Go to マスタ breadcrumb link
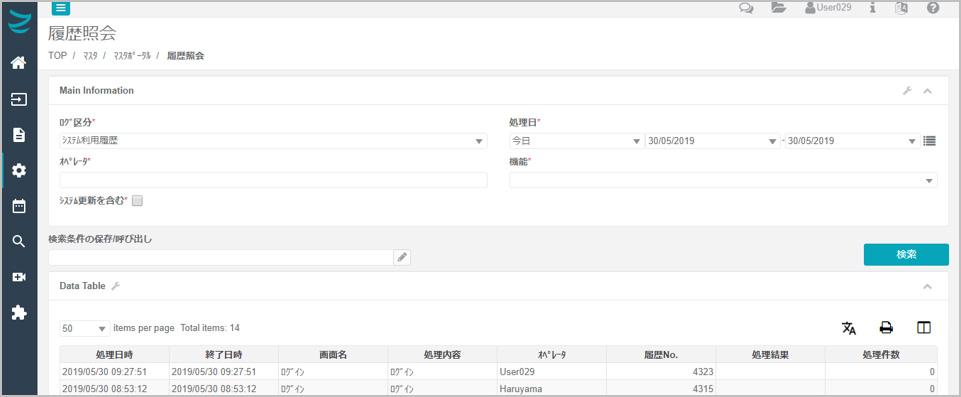961x397 pixels. pyautogui.click(x=90, y=56)
